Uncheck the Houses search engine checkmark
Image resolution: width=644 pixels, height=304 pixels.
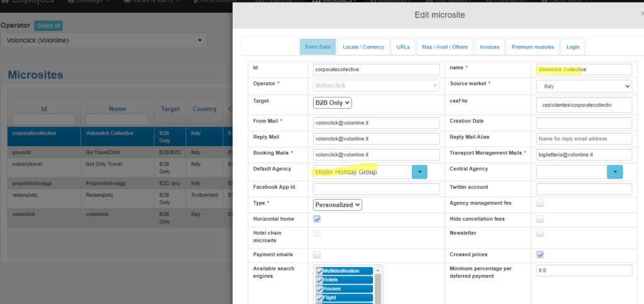pyautogui.click(x=320, y=289)
